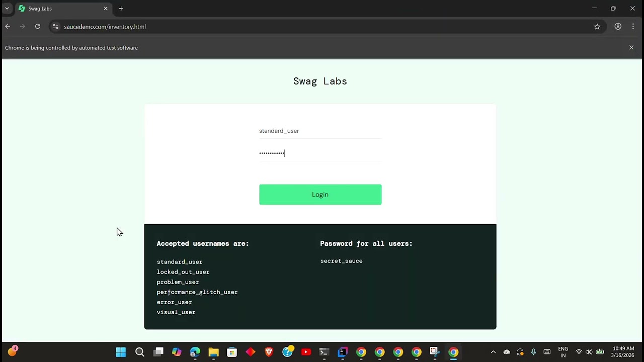
Task: Open Brave browser from the taskbar
Action: click(x=269, y=352)
